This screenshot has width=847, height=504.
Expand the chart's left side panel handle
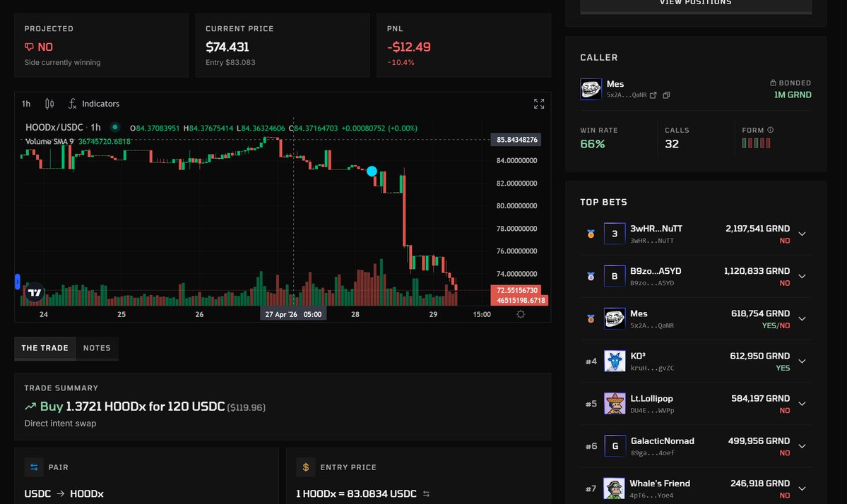coord(17,282)
